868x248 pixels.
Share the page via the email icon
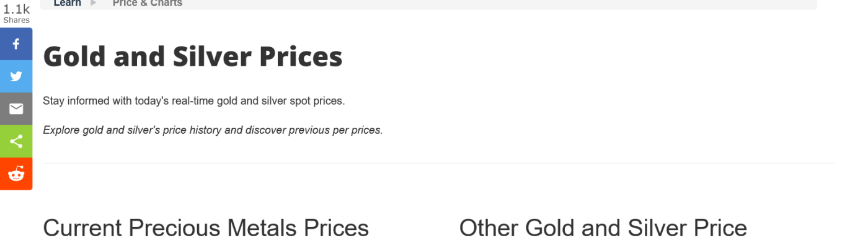coord(16,109)
